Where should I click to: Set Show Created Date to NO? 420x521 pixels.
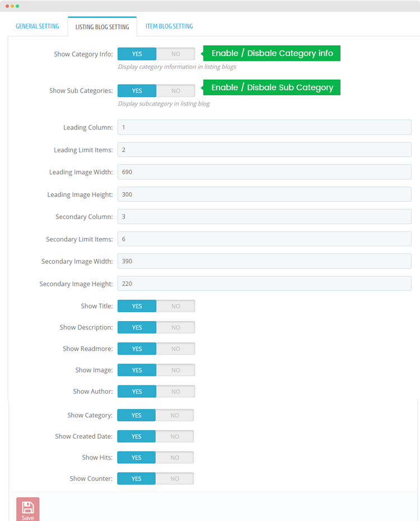click(175, 436)
